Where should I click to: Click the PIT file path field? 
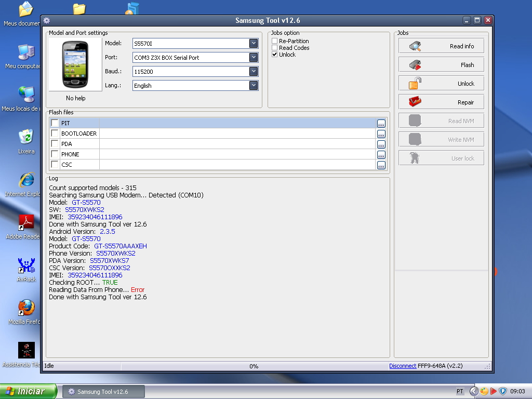pyautogui.click(x=237, y=123)
